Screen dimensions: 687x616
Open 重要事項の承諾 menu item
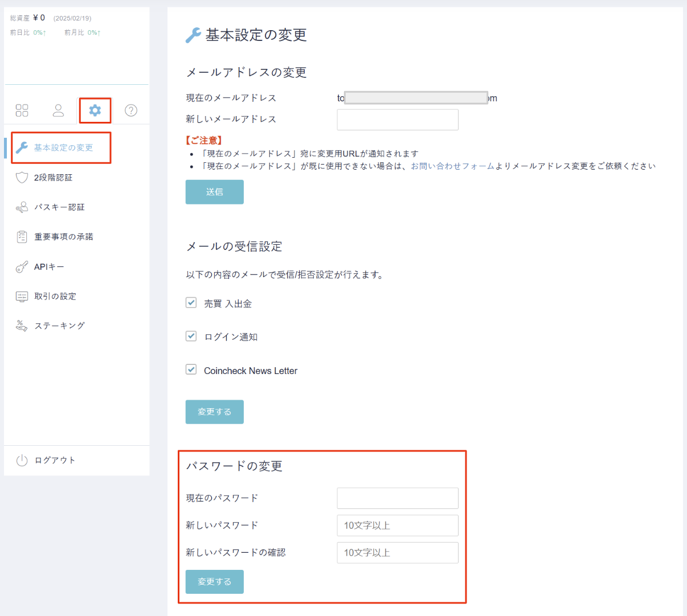pyautogui.click(x=63, y=237)
